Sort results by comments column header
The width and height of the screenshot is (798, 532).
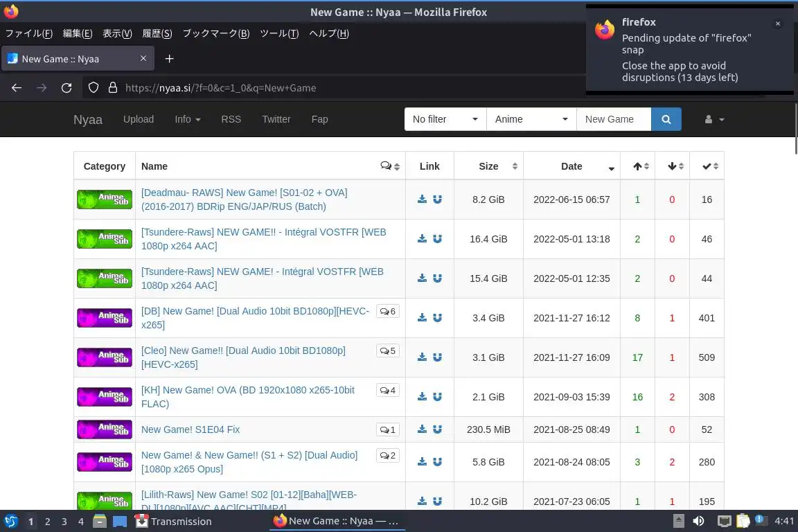tap(390, 166)
